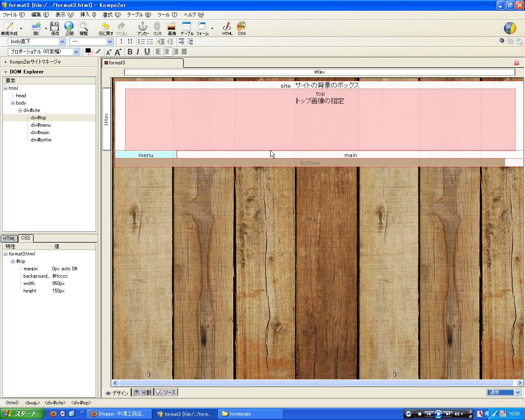Toggle justify alignment
This screenshot has height=420, width=525.
tap(184, 52)
